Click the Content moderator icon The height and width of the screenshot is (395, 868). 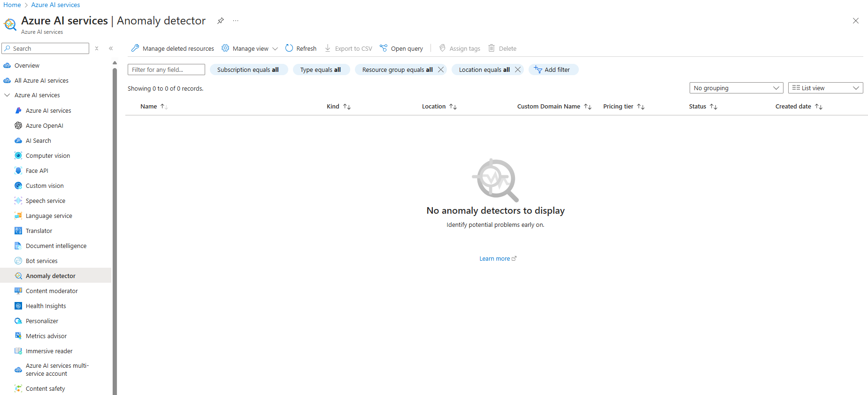[x=18, y=291]
